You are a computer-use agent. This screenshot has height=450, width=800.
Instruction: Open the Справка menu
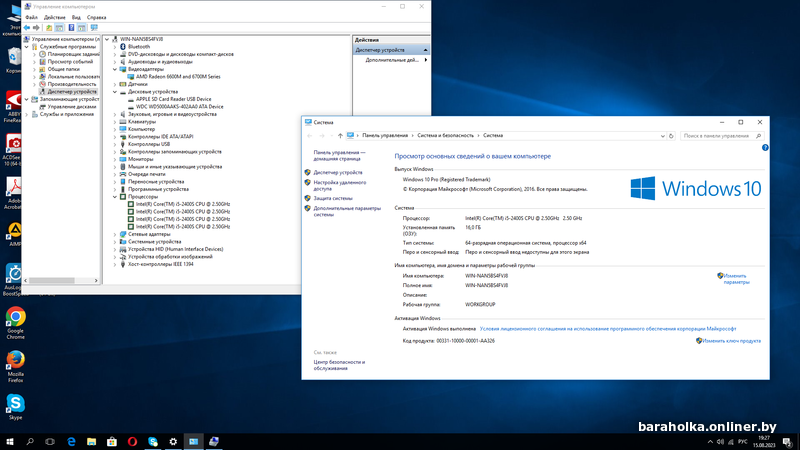tap(96, 17)
